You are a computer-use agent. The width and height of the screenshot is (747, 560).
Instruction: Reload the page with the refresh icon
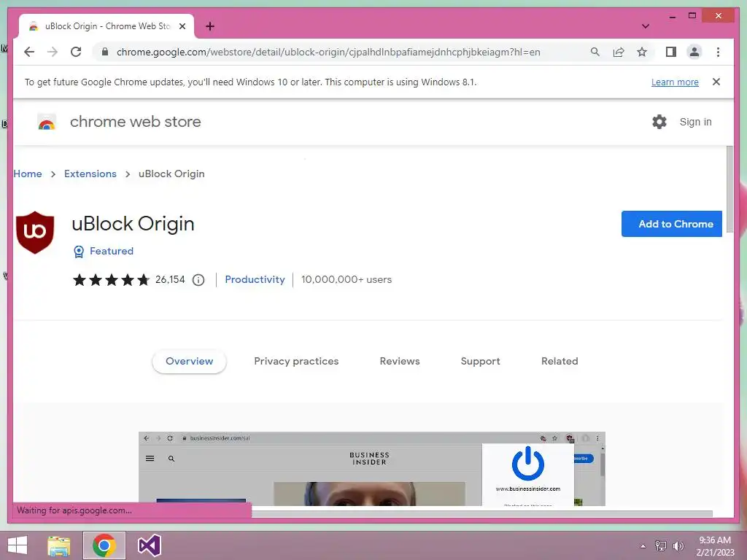[76, 52]
